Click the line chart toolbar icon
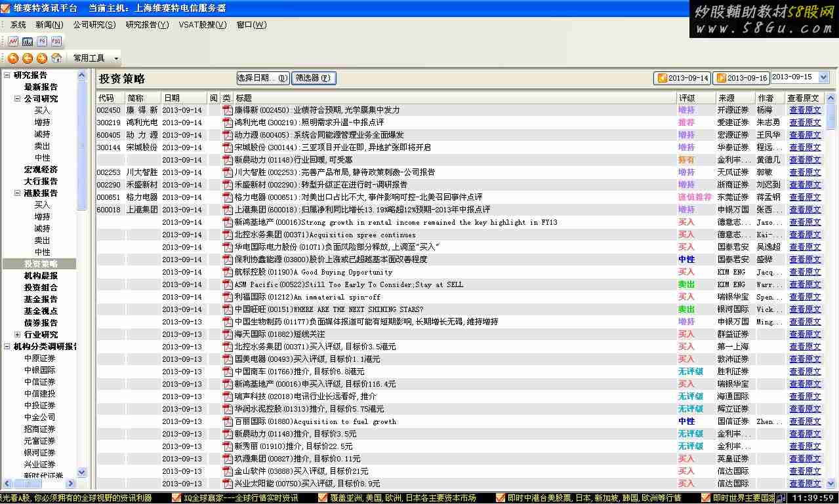 click(13, 41)
